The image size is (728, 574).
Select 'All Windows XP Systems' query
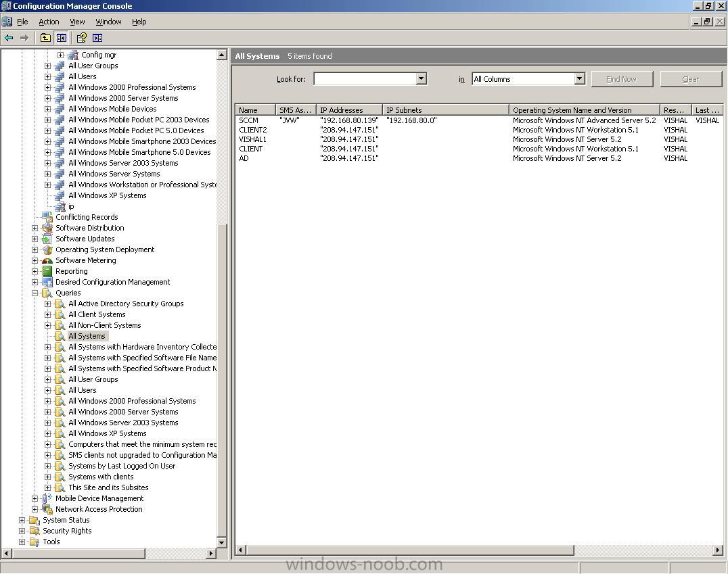click(108, 433)
